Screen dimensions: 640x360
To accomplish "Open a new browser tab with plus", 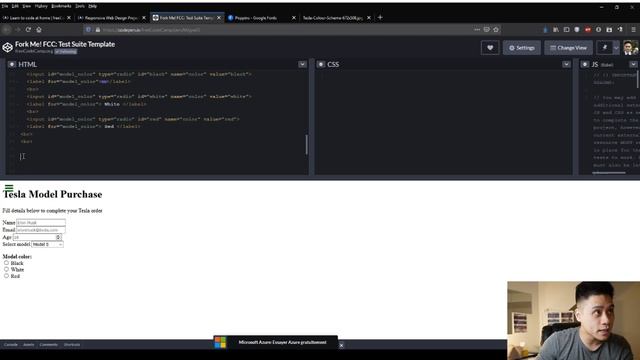I will coord(380,17).
